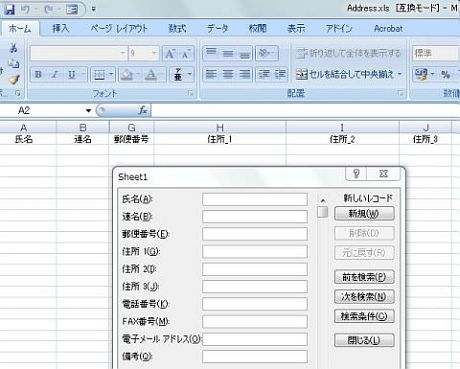Click the 氏名(A) input field

(255, 199)
